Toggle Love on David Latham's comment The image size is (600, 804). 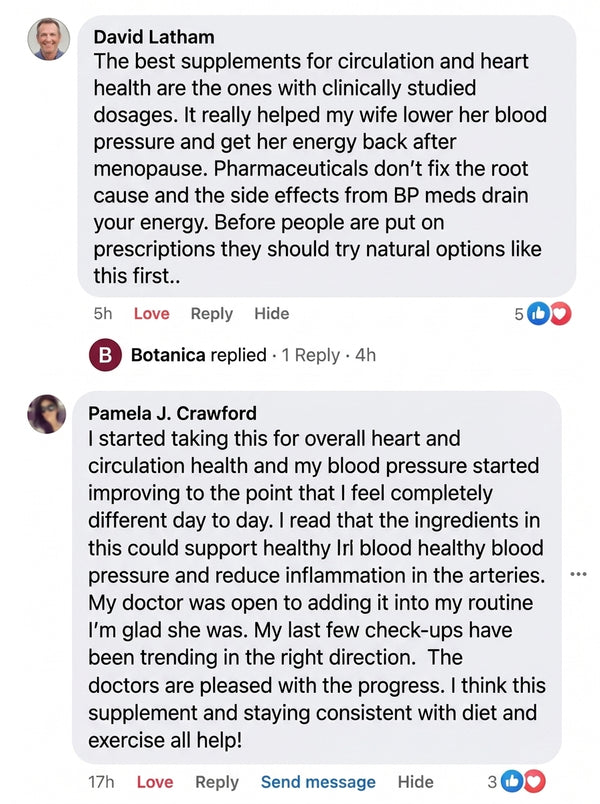click(x=151, y=313)
